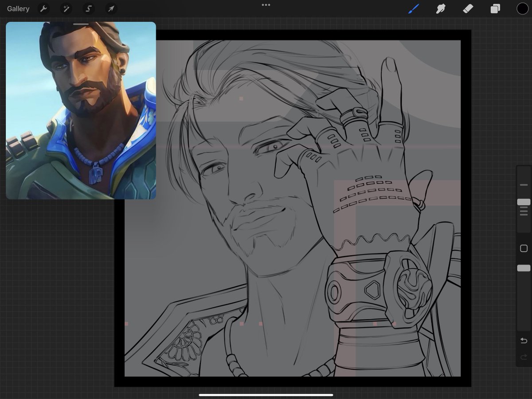Activate the Transform arrow tool

pyautogui.click(x=111, y=8)
